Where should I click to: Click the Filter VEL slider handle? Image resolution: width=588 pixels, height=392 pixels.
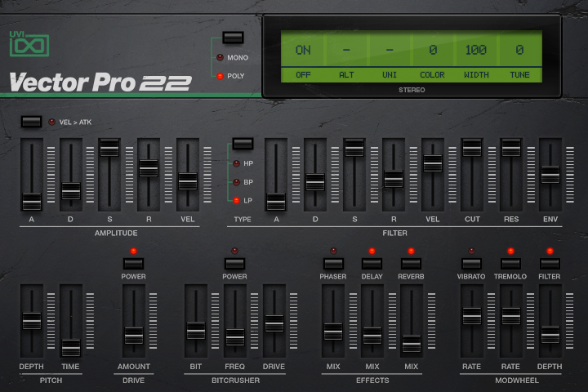click(x=433, y=163)
